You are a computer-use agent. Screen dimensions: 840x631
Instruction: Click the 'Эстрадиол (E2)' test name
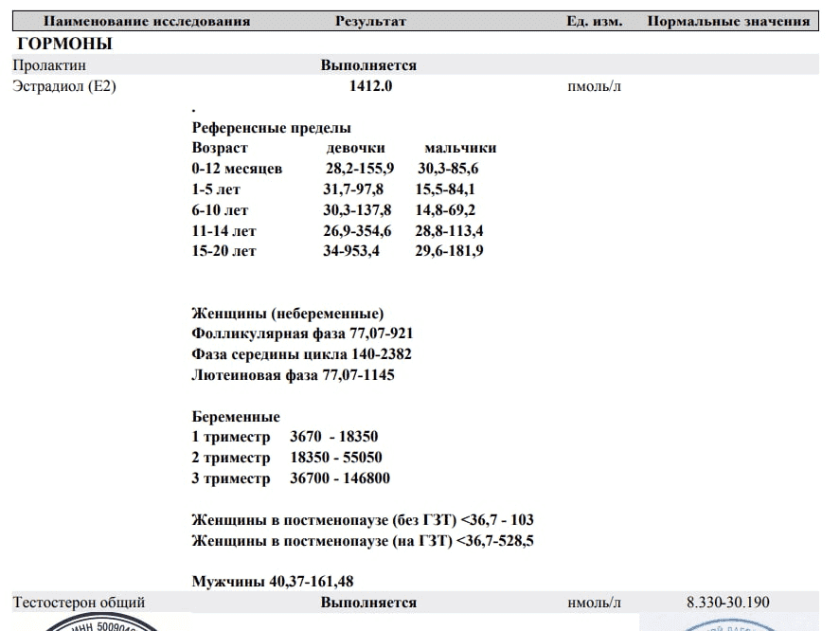(65, 86)
